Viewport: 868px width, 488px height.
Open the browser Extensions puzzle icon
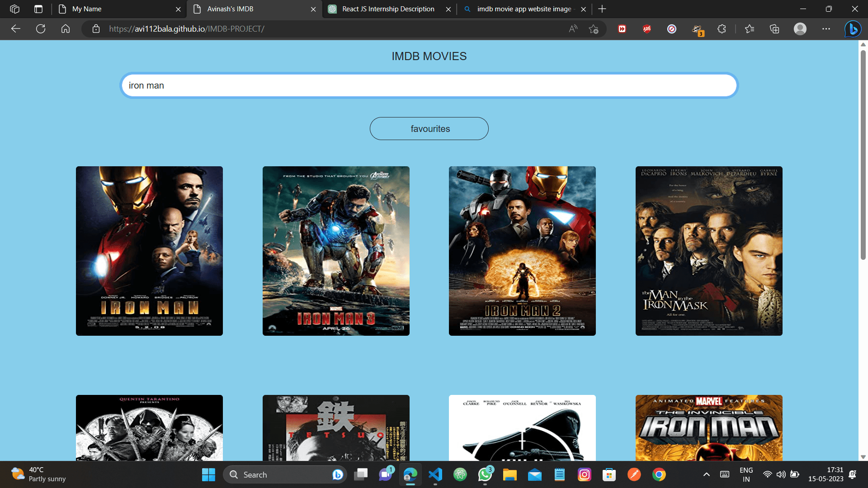(722, 29)
